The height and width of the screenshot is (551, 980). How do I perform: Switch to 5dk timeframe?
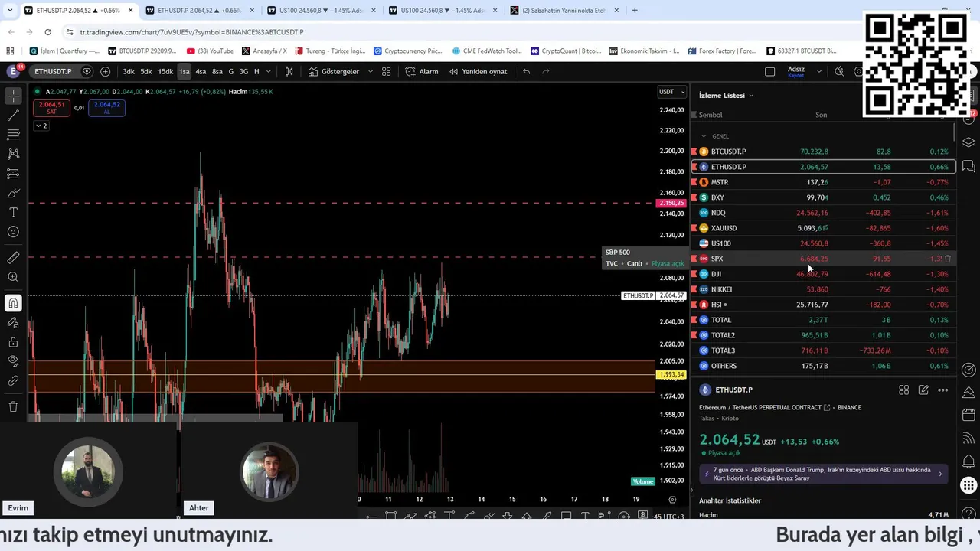pyautogui.click(x=145, y=71)
